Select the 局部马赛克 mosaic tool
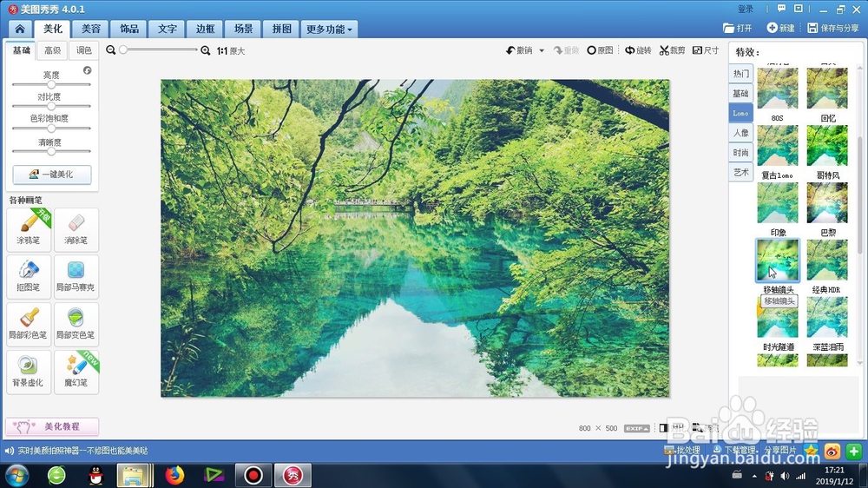 click(76, 276)
